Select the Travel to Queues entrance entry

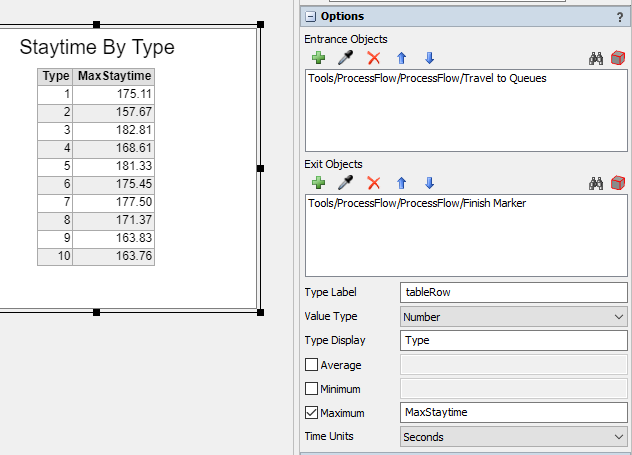(427, 78)
